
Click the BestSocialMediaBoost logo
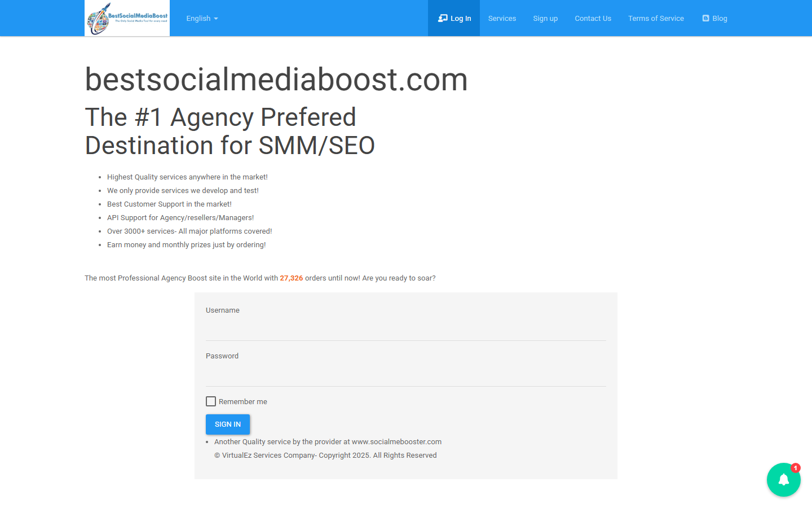(x=127, y=17)
